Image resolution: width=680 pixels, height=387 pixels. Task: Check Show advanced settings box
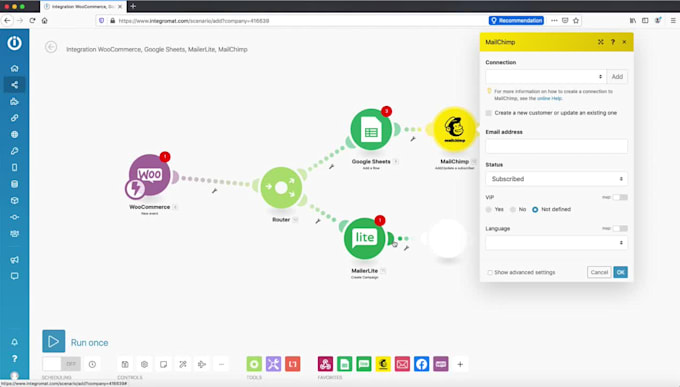point(490,272)
